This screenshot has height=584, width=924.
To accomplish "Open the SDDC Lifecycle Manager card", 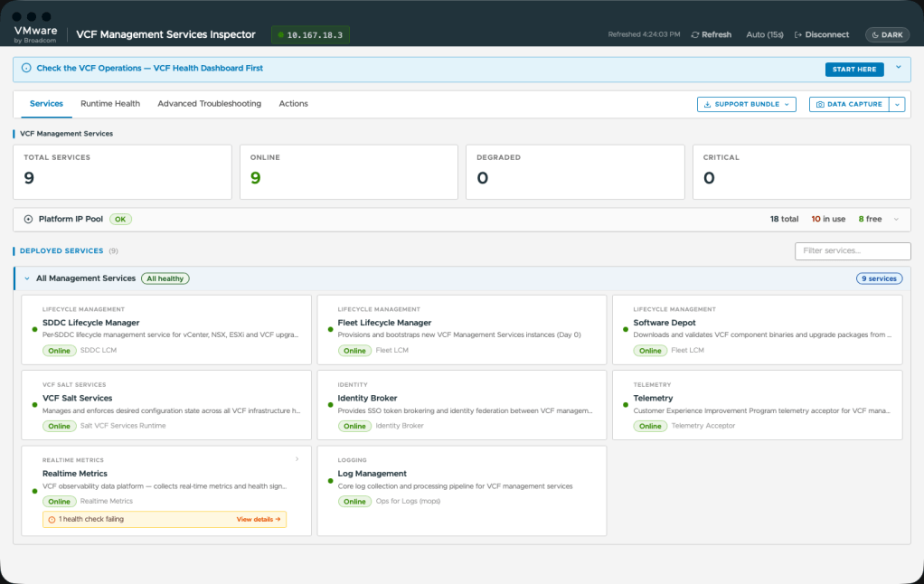I will coord(166,330).
